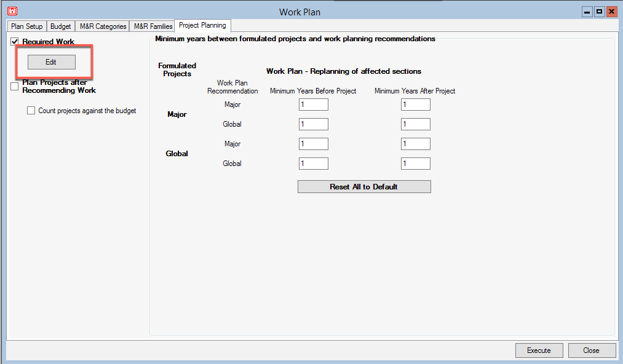Viewport: 623px width, 364px height.
Task: Click the Work Plan app icon in title bar
Action: tap(12, 12)
